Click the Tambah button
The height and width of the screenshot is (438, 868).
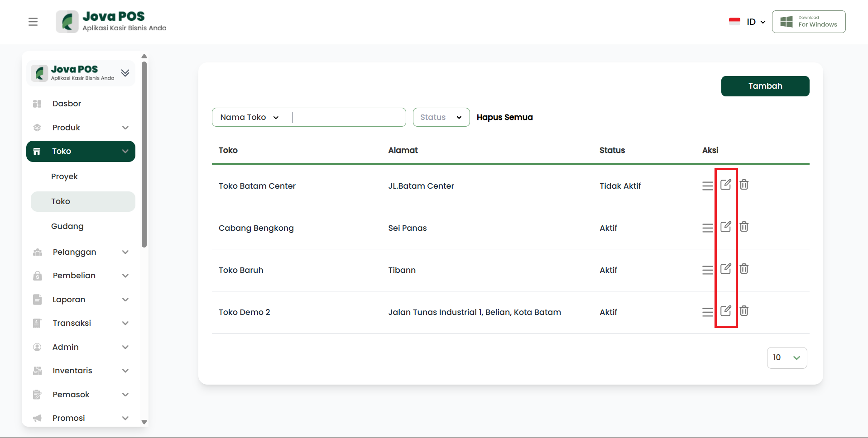(765, 86)
